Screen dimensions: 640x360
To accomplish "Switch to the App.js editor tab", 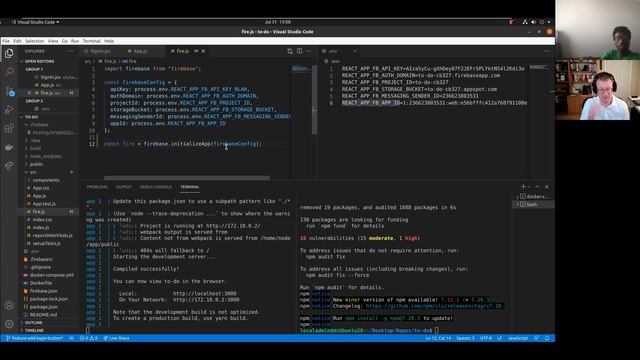I will click(x=140, y=51).
